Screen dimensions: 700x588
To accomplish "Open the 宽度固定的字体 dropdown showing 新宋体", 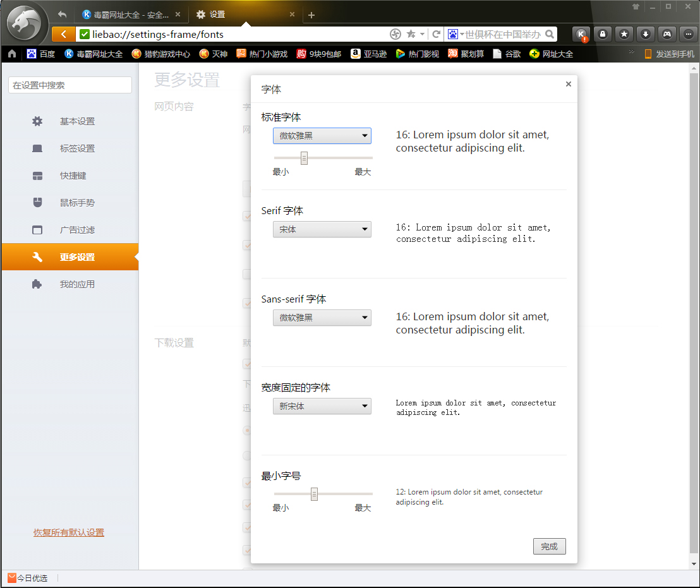I will click(x=322, y=406).
